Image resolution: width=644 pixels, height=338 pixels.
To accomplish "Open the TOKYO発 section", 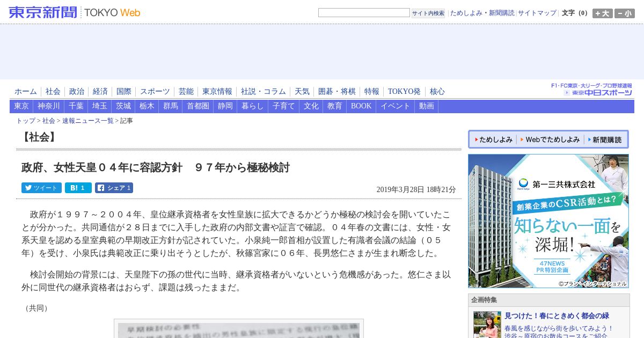I will click(405, 92).
